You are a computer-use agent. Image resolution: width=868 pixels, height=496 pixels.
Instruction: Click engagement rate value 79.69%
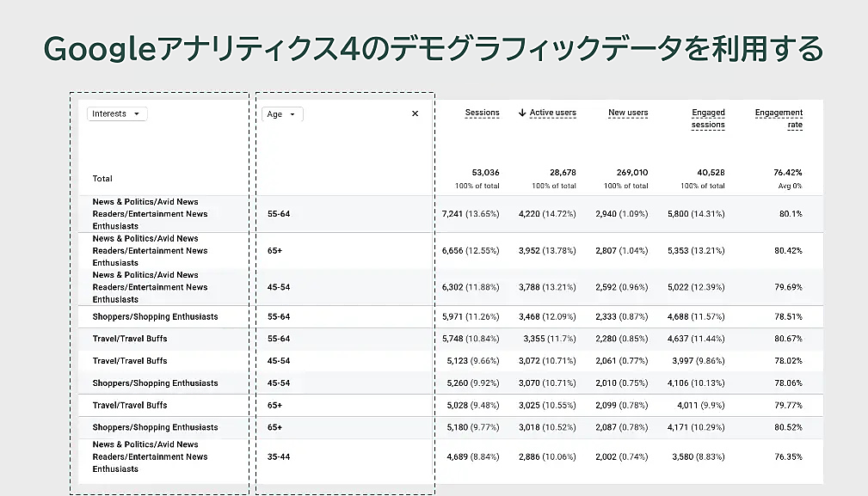coord(788,287)
